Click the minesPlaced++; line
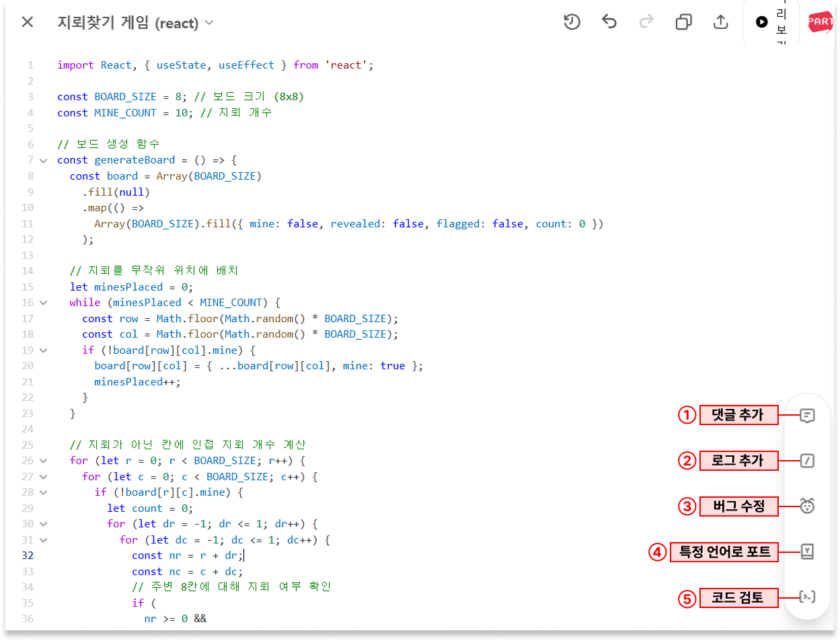This screenshot has height=641, width=840. click(x=137, y=382)
